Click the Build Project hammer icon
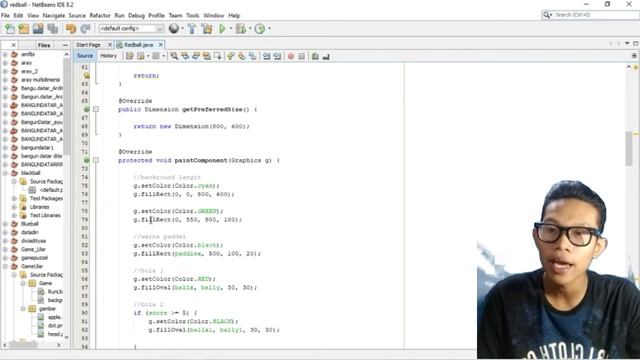The width and height of the screenshot is (640, 360). [x=192, y=29]
